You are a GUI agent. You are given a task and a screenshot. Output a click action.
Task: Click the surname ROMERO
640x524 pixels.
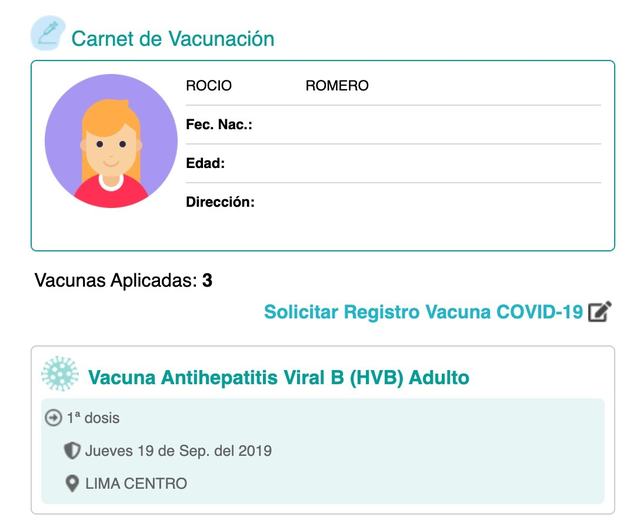tap(337, 86)
